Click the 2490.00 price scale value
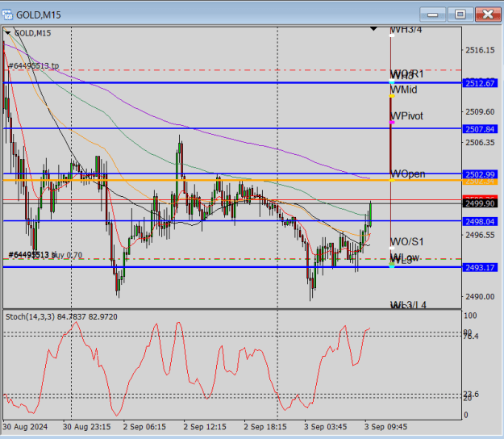 click(480, 297)
